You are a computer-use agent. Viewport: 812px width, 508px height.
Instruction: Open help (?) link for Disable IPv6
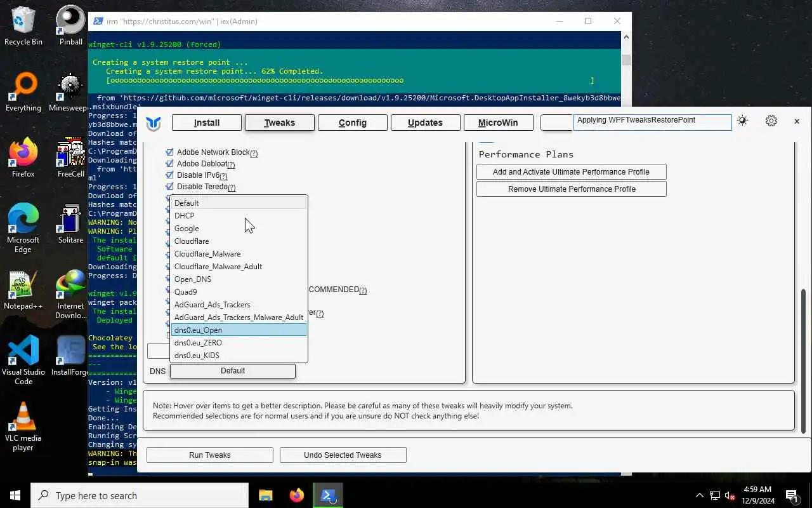223,177
